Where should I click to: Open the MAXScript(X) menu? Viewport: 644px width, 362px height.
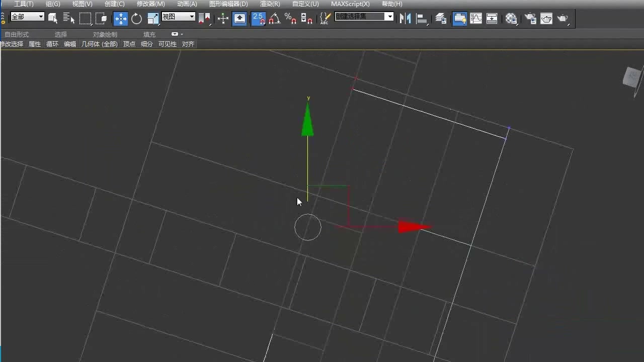(x=350, y=4)
